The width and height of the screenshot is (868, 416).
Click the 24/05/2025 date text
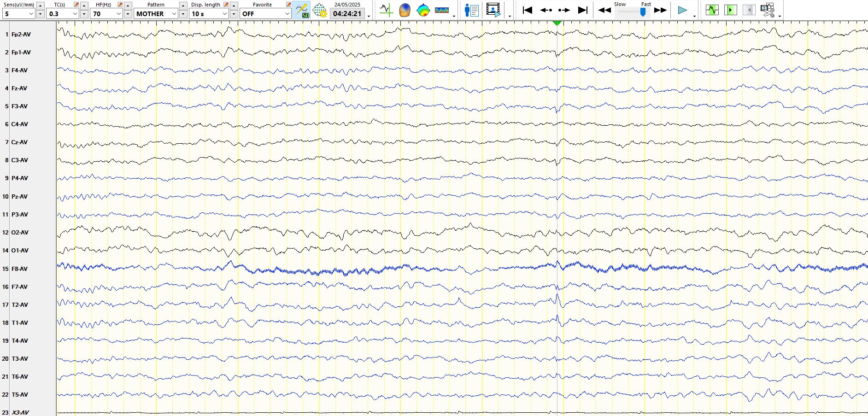click(347, 5)
